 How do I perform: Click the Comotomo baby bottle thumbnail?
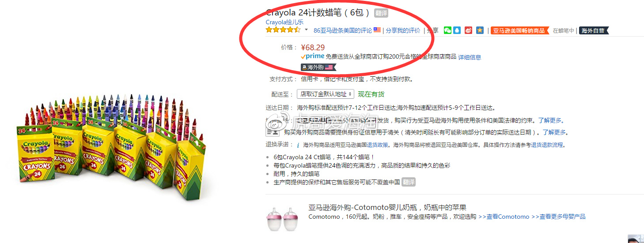click(x=283, y=218)
